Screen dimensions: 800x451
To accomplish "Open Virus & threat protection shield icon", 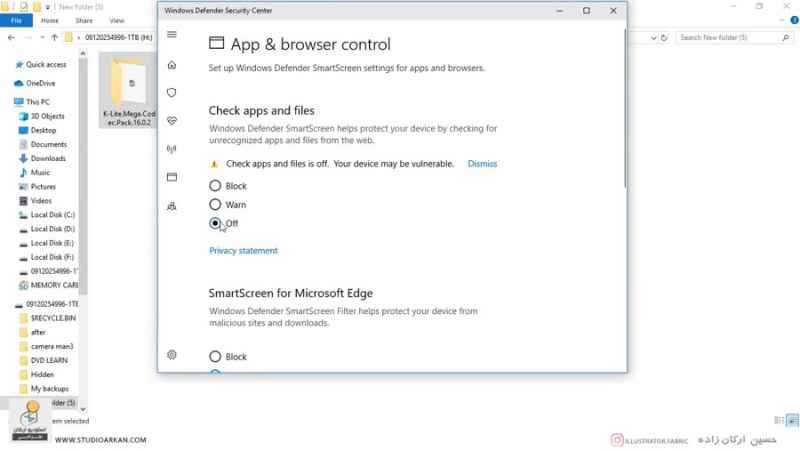I will pos(172,93).
